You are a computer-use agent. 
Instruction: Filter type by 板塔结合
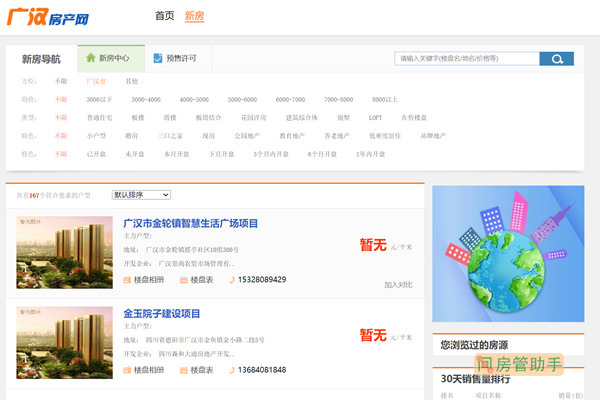209,118
